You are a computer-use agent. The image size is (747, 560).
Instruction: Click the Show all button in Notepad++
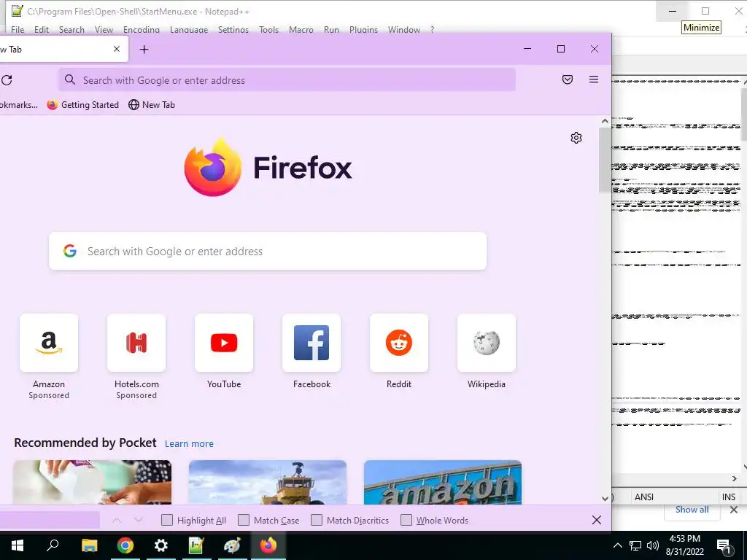click(x=692, y=510)
